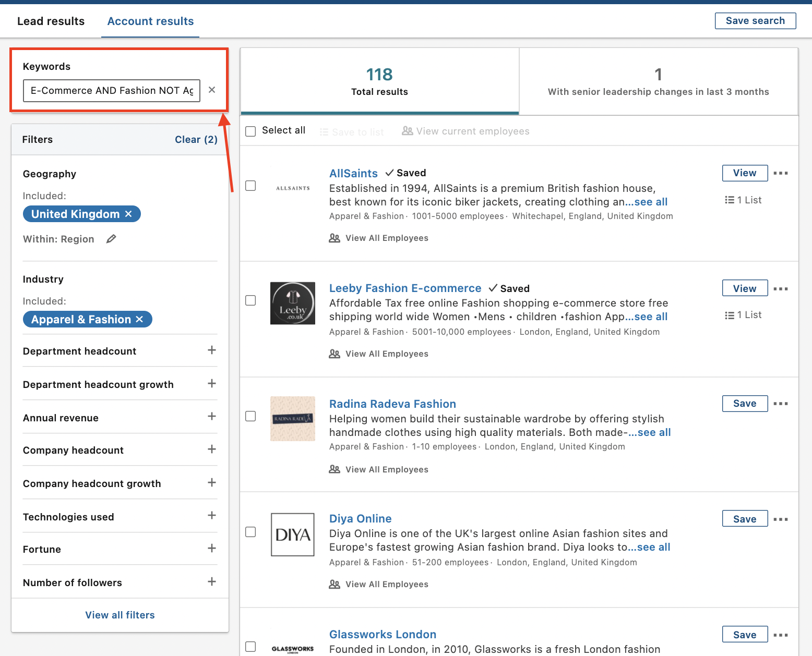Open the Leeby company logo
This screenshot has width=812, height=656.
tap(293, 303)
